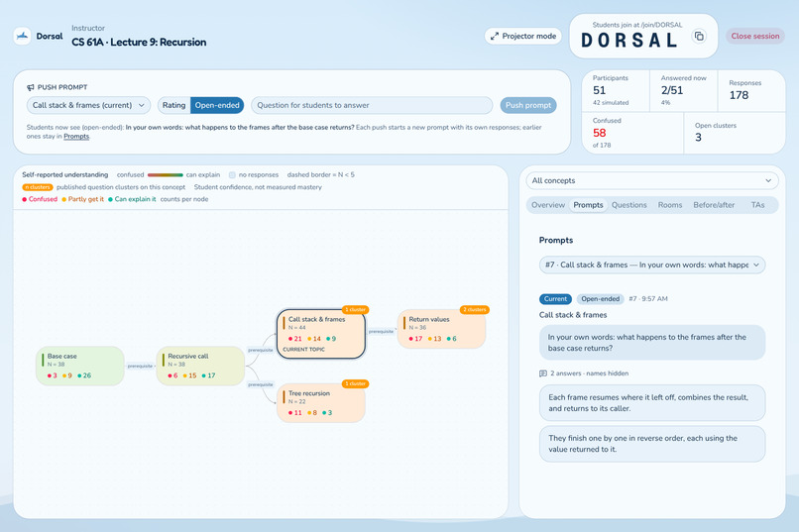Screen dimensions: 799x532
Task: Click the Partly get it legend label
Action: 85,199
